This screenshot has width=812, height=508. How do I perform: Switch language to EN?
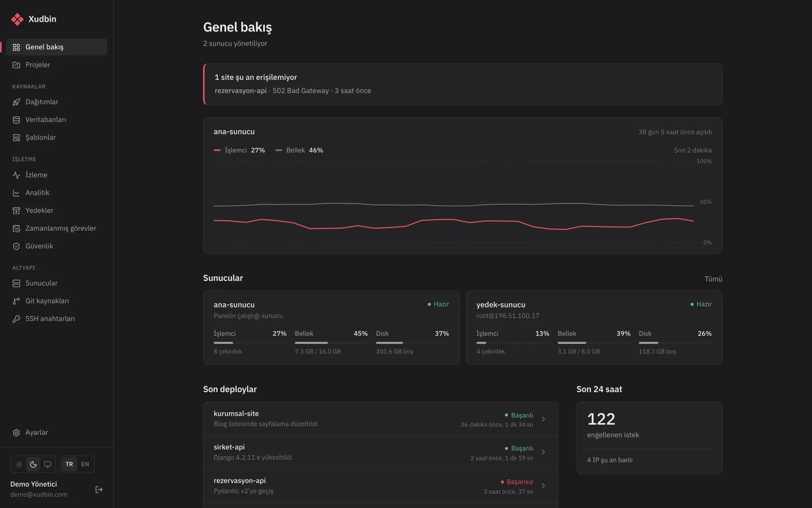tap(85, 464)
